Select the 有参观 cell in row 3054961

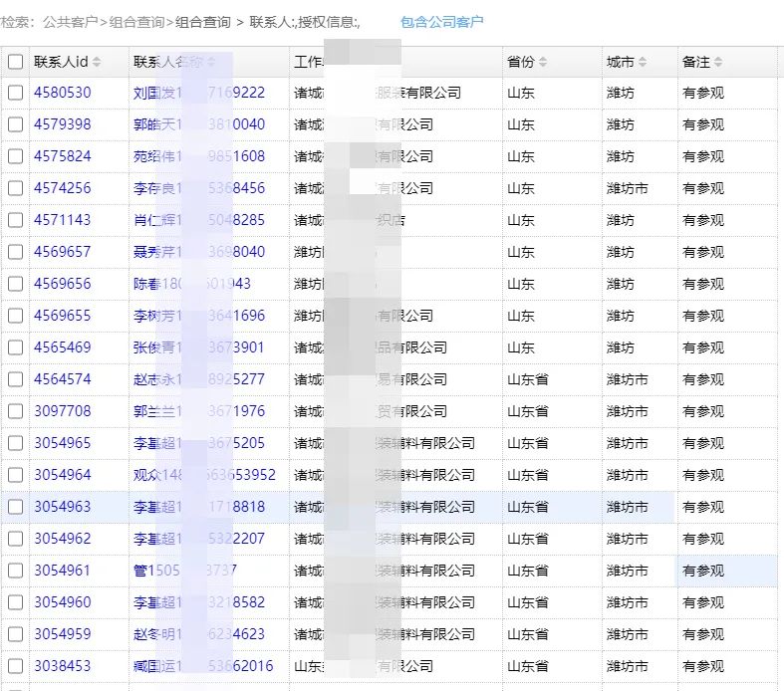(702, 571)
